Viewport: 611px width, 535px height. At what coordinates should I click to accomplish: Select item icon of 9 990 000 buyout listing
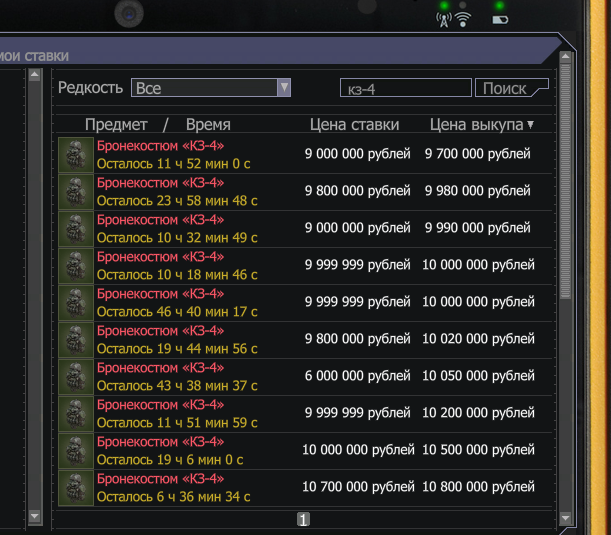[75, 229]
